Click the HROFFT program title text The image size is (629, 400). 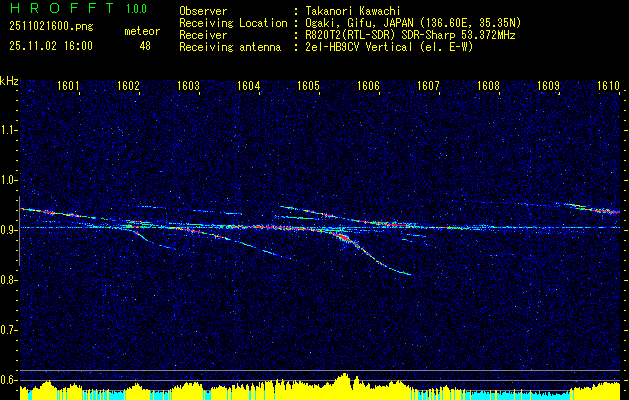[63, 8]
